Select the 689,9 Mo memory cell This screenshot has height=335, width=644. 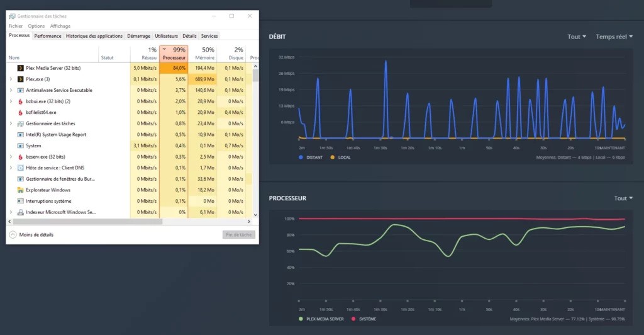tap(203, 79)
